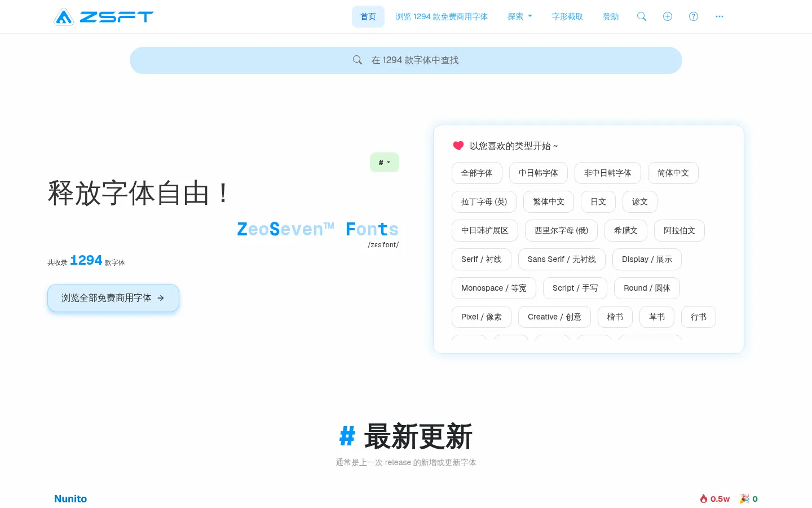Click the ZeoSeven Fonts title text
This screenshot has width=812, height=508.
pos(317,229)
